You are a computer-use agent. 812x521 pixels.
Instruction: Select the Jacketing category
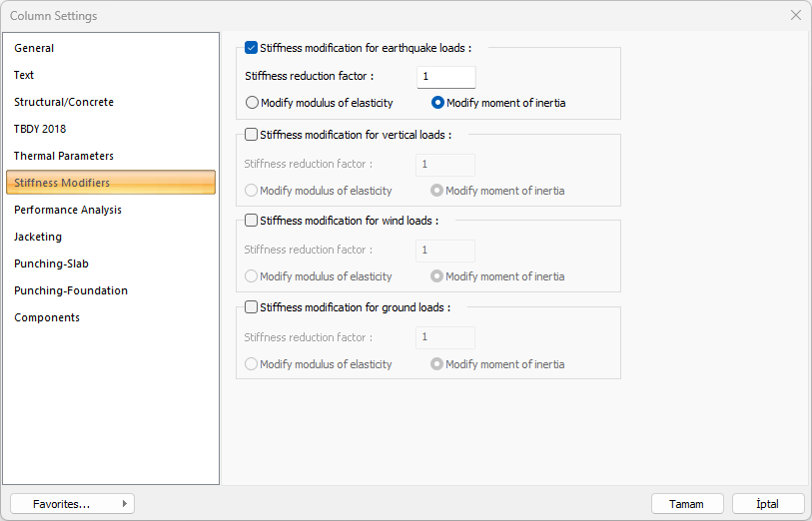pos(38,237)
